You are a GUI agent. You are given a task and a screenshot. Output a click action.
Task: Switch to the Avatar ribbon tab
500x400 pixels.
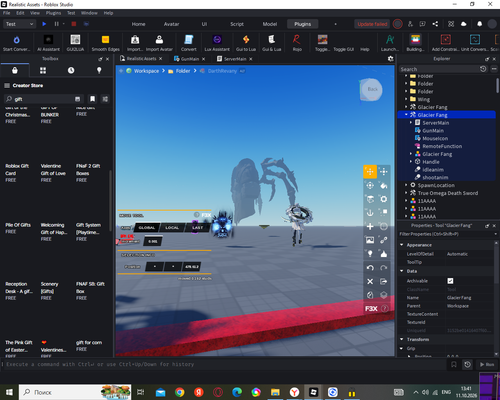[x=171, y=24]
